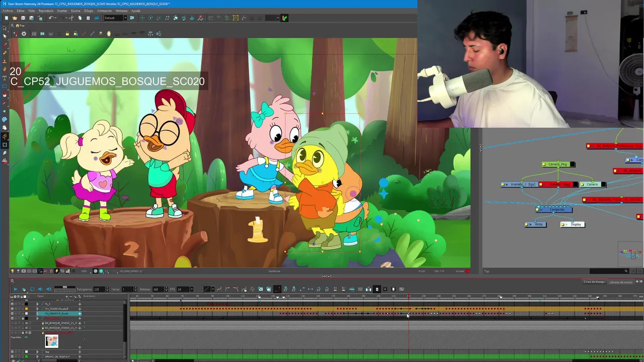Toggle the yellow enable square on Composite node
This screenshot has width=644, height=362.
coord(537,210)
